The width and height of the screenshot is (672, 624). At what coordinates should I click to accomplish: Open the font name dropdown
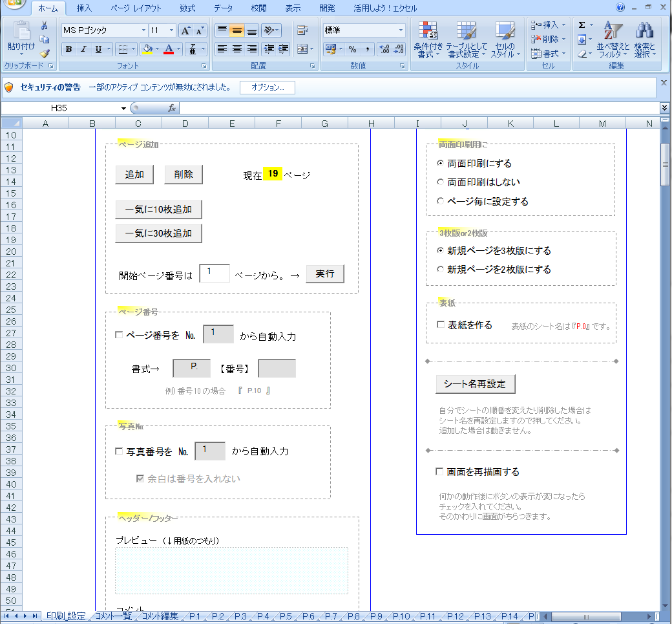coord(143,30)
